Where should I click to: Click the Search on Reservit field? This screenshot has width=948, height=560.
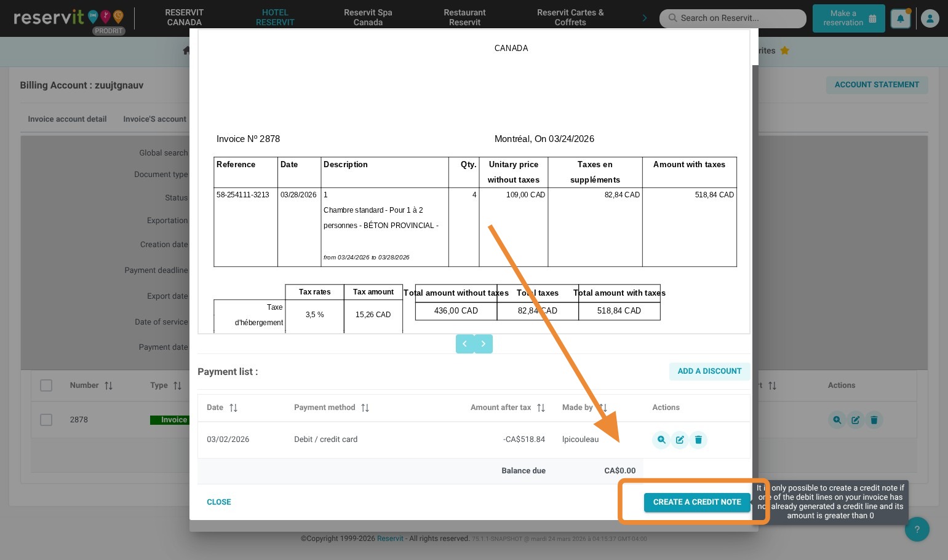(x=733, y=18)
